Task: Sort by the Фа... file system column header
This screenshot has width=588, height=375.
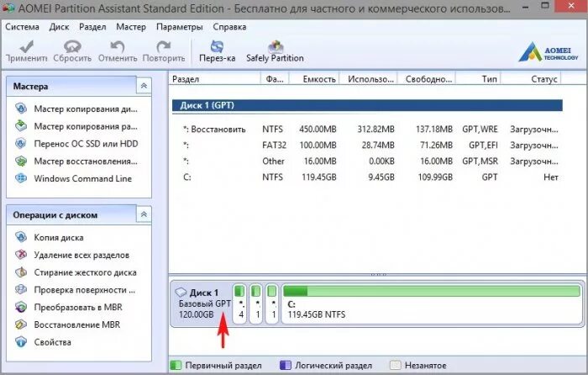Action: click(276, 79)
